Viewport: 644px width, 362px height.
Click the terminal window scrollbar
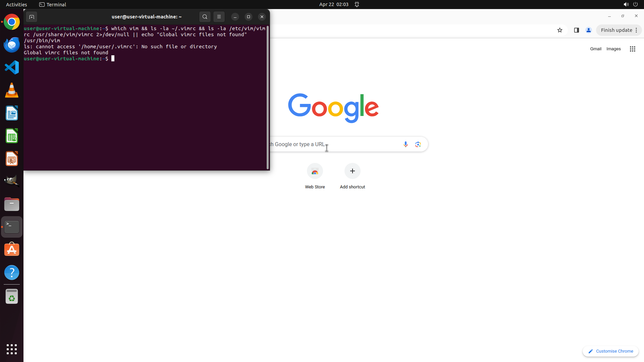tap(267, 97)
